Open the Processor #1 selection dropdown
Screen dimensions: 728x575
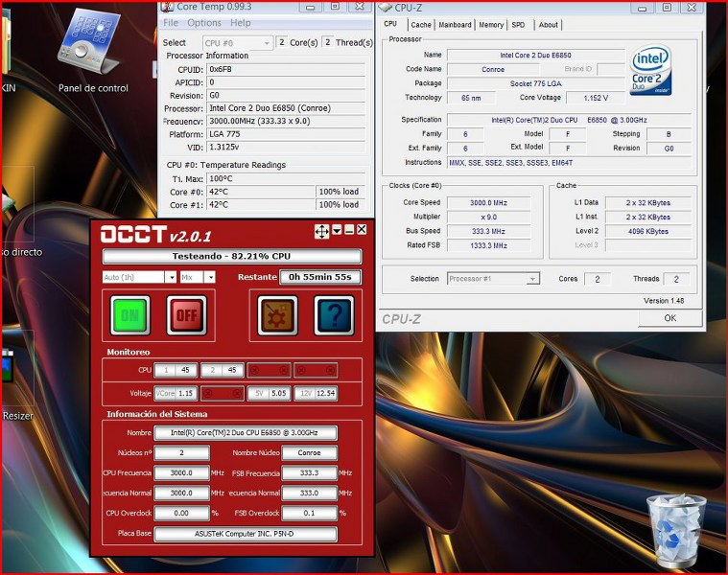click(493, 279)
